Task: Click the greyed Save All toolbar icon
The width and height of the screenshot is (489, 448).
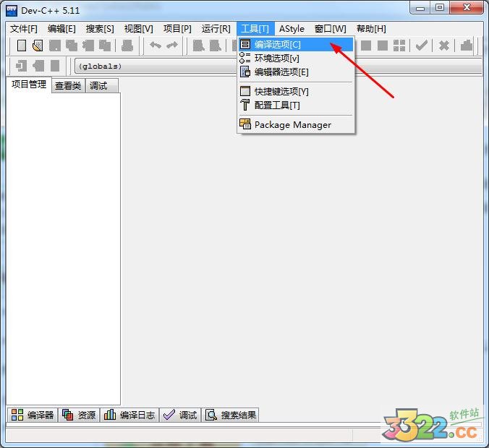Action: tap(72, 46)
